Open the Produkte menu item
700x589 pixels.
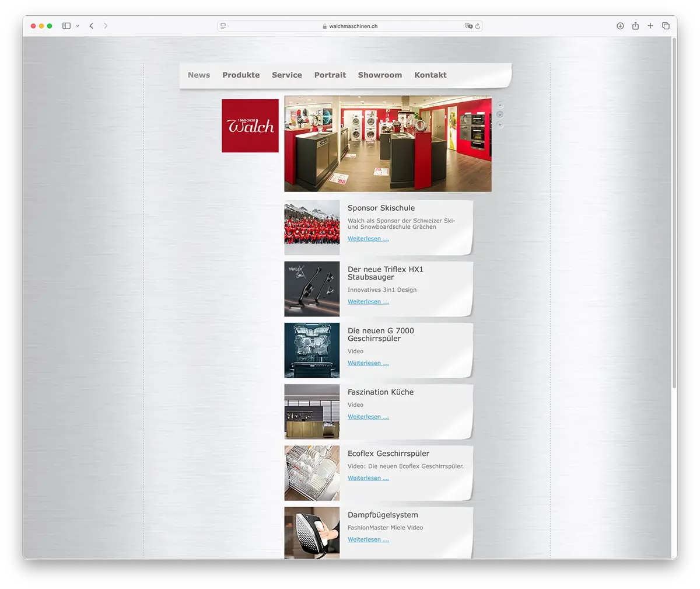point(241,75)
